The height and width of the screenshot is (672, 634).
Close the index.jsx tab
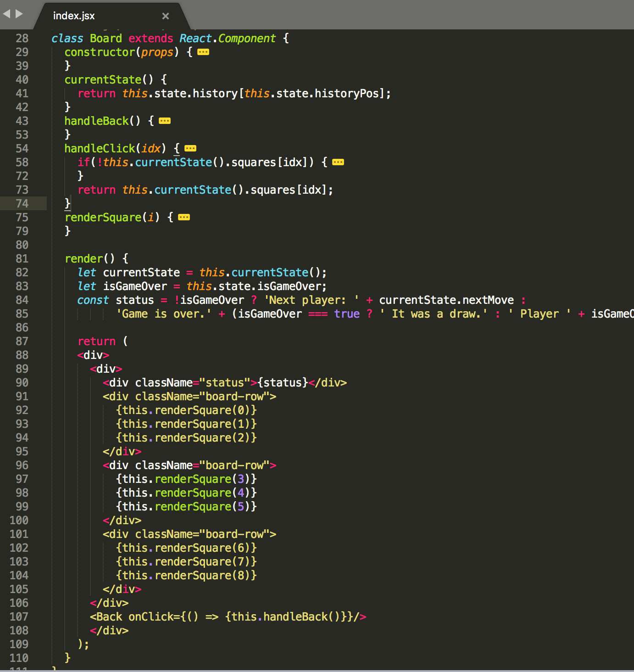pos(165,16)
